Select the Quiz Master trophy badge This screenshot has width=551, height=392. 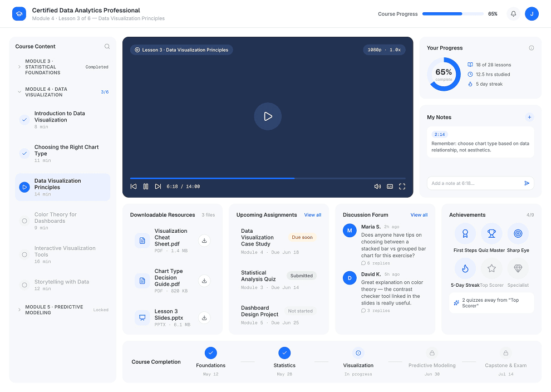pyautogui.click(x=491, y=233)
